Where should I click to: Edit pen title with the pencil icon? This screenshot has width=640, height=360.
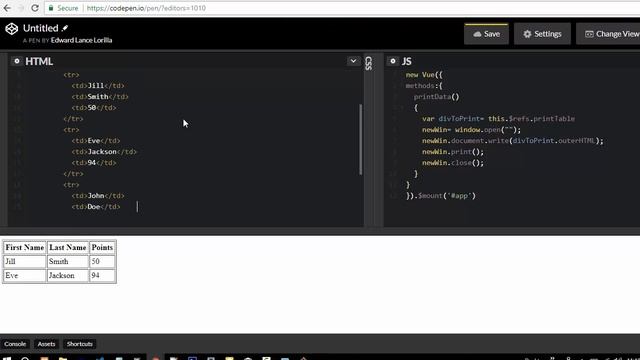point(65,28)
